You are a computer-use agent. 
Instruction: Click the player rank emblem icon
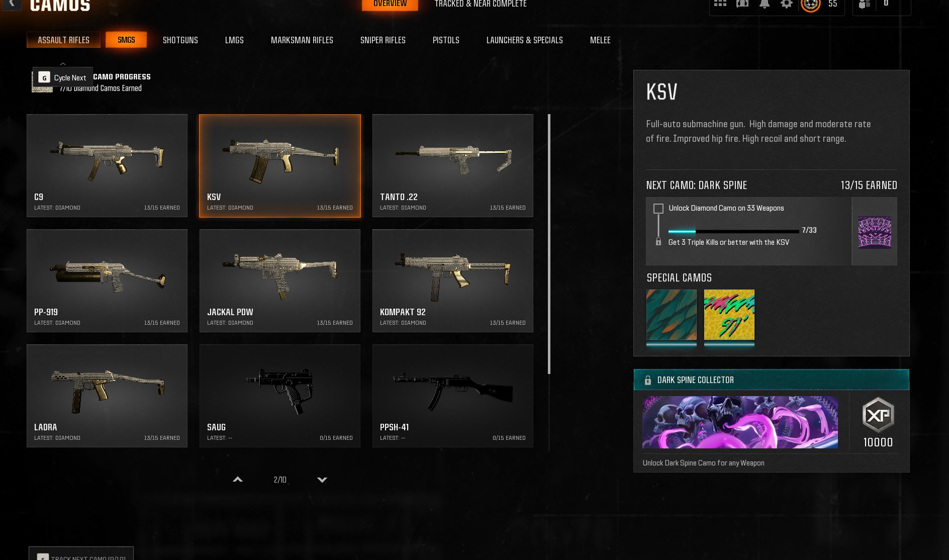810,5
